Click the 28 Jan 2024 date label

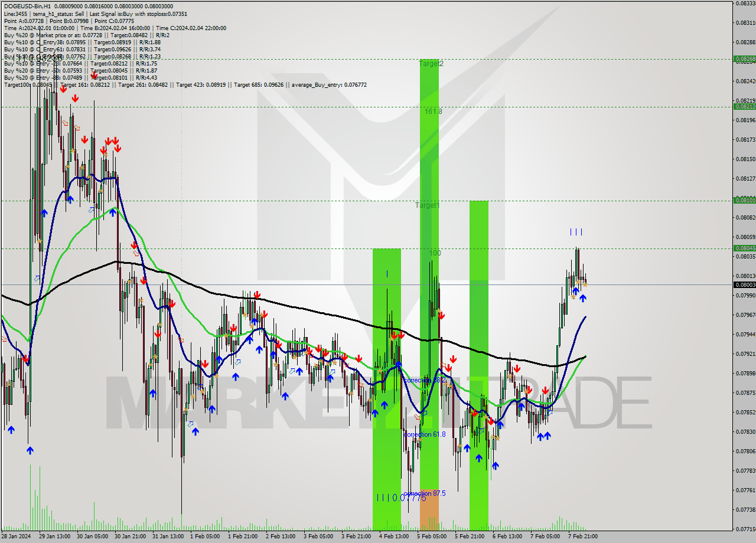point(17,537)
